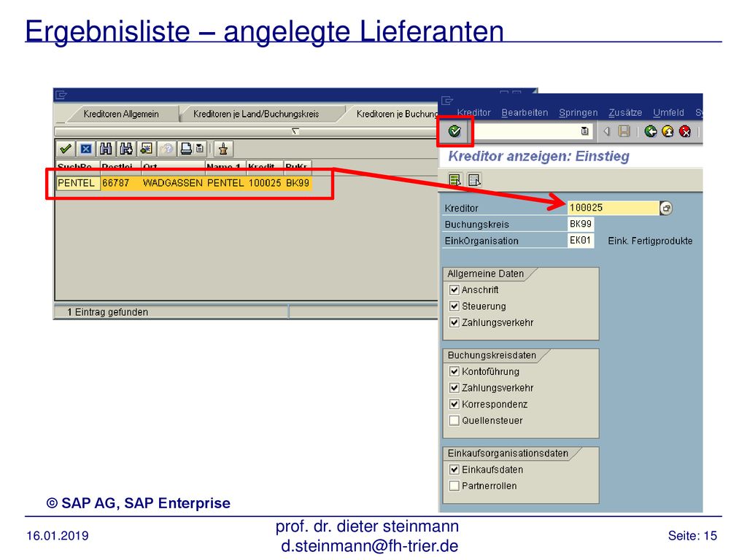Click the yellow Exit up-arrow icon
747x560 pixels.
[x=667, y=131]
